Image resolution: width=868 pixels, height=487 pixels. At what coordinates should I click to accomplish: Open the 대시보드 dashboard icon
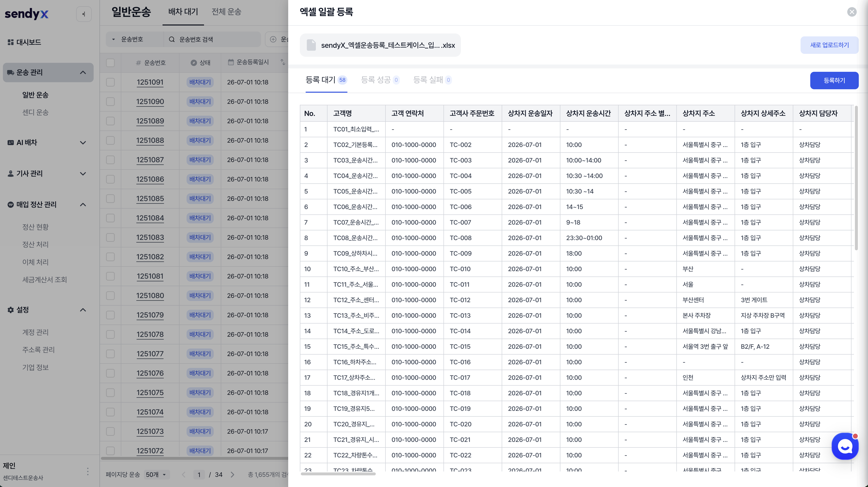pos(10,42)
